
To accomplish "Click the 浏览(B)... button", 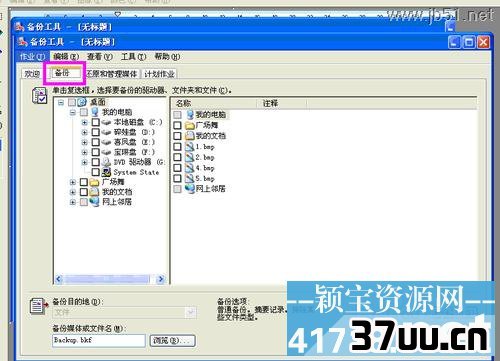I will (172, 340).
